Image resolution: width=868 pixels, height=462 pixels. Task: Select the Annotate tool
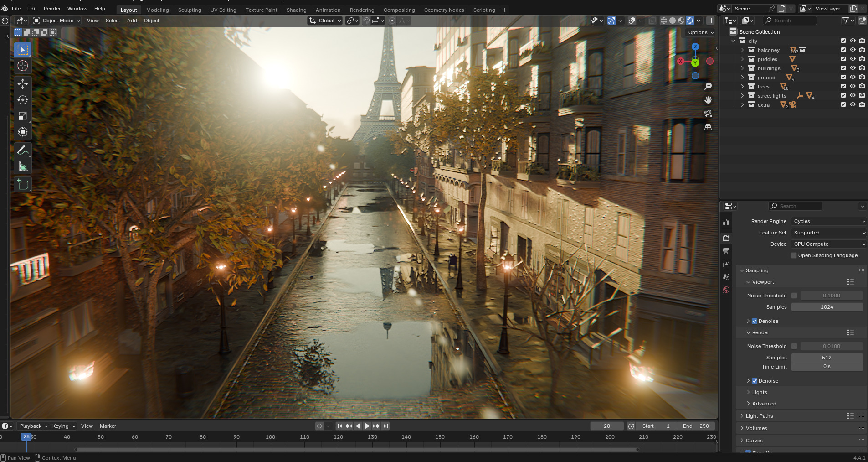[x=23, y=150]
